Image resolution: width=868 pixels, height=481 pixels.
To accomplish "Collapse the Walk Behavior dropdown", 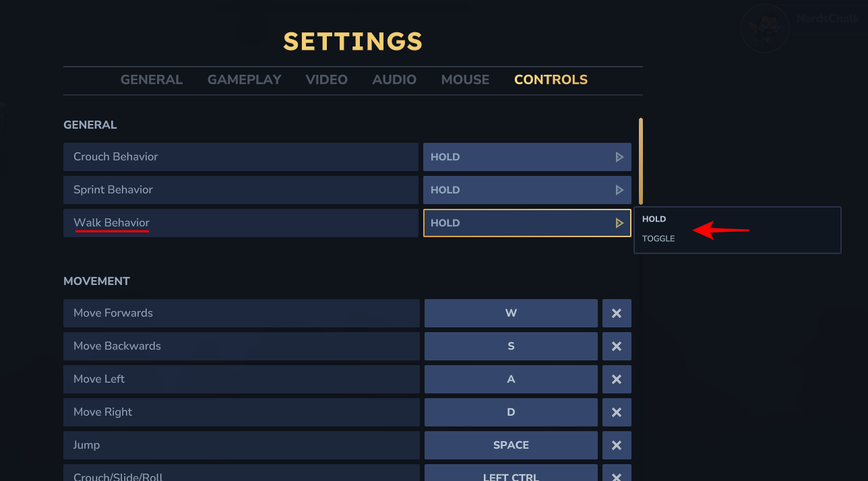I will click(526, 223).
